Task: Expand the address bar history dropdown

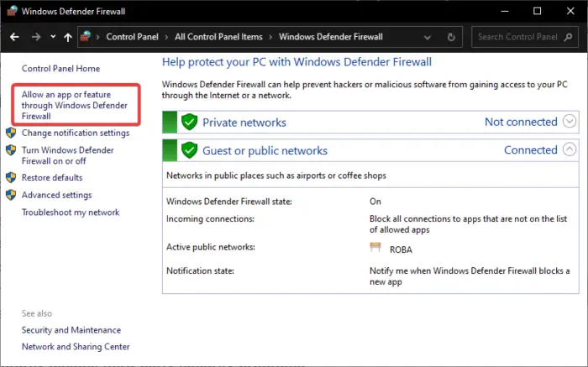Action: [x=427, y=37]
